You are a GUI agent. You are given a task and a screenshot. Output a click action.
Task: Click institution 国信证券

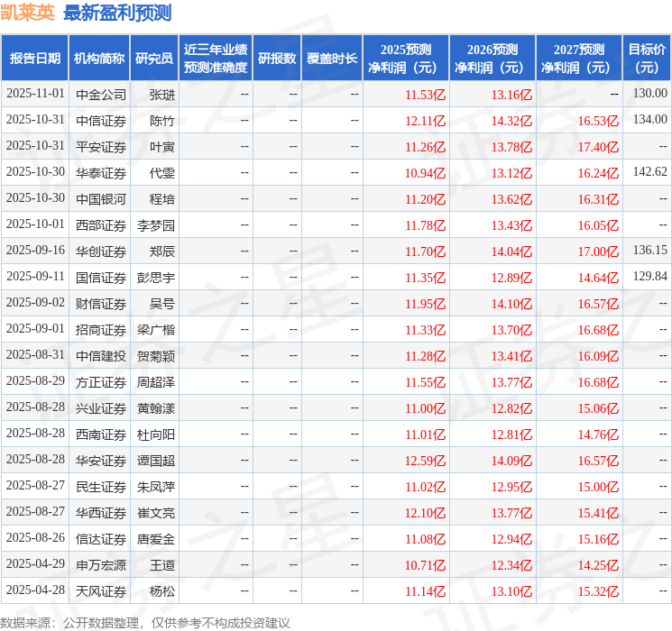click(x=101, y=277)
